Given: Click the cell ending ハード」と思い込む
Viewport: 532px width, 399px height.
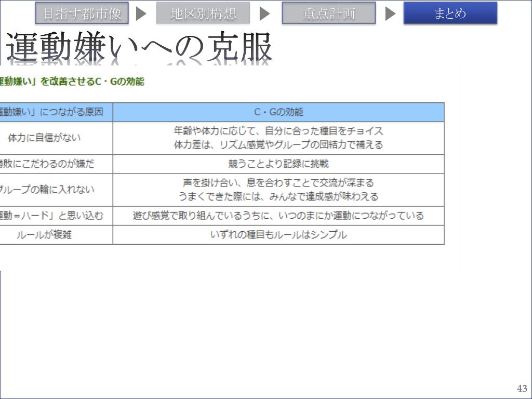Looking at the screenshot, I should pos(56,216).
